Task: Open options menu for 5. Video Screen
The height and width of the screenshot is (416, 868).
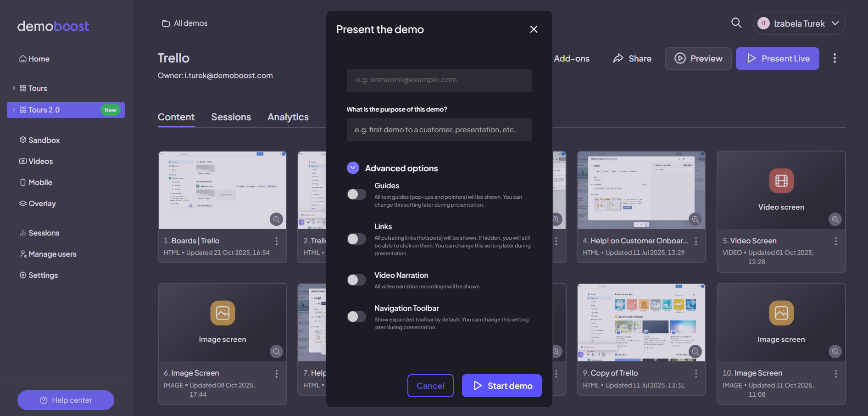Action: pos(836,241)
